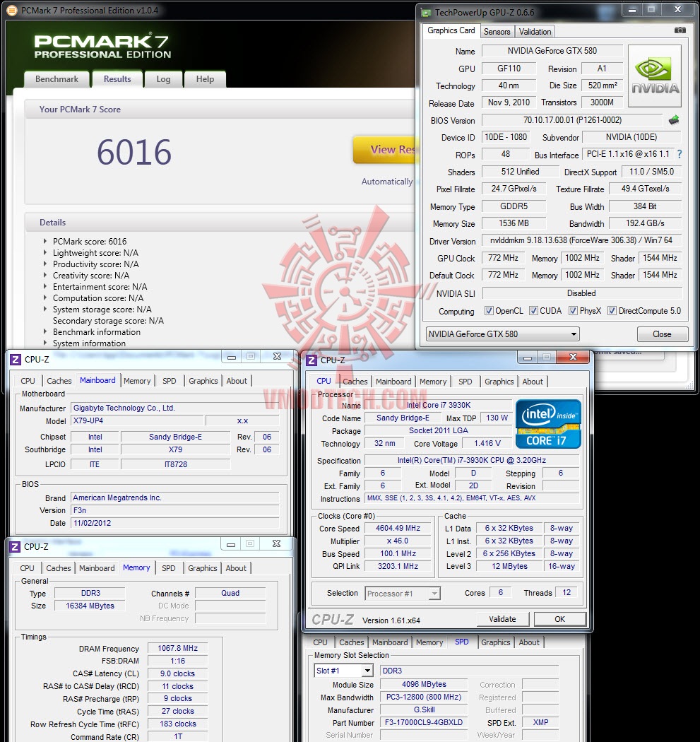Toggle the DirectCompute 5.0 checkbox

[612, 311]
